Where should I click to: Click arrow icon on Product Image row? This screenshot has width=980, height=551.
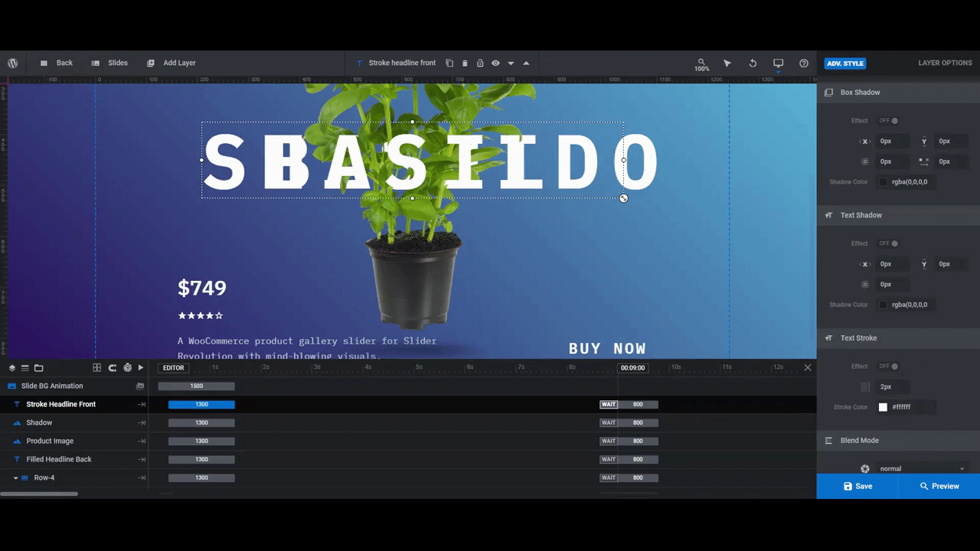[x=142, y=441]
